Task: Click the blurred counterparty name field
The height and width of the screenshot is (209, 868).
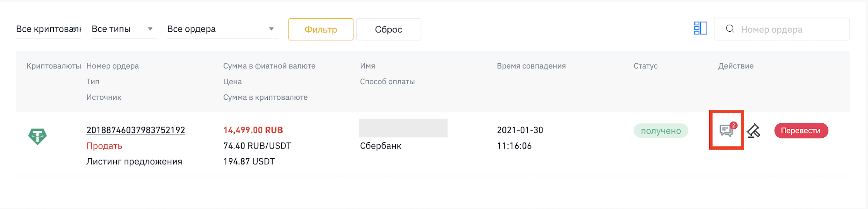Action: (x=403, y=128)
